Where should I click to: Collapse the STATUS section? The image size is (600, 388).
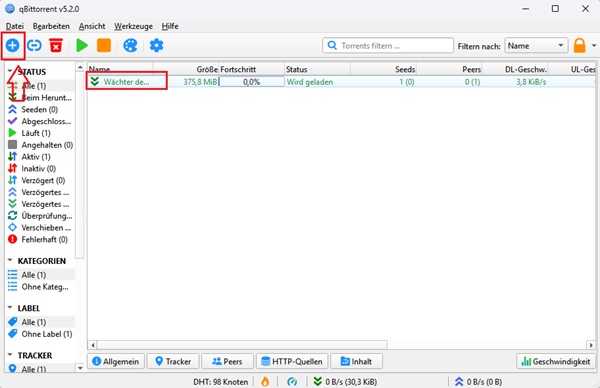click(10, 71)
